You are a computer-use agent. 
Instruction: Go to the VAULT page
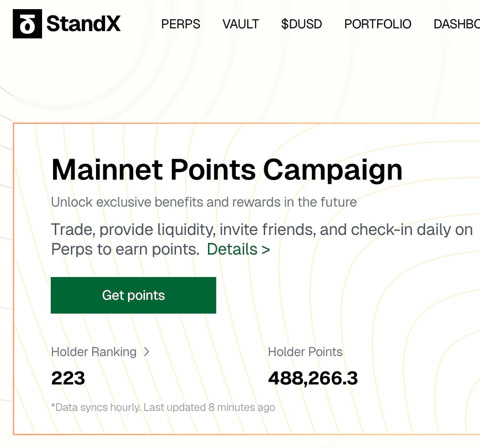point(240,24)
